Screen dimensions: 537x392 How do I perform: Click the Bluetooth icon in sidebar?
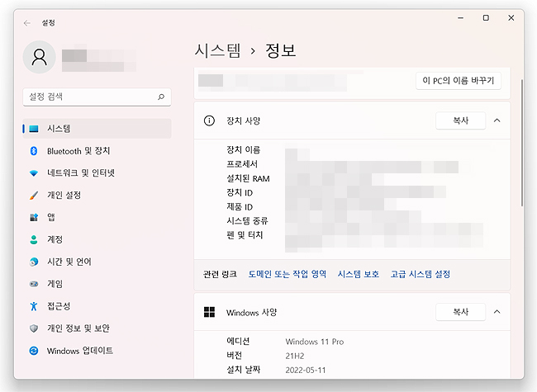[34, 151]
